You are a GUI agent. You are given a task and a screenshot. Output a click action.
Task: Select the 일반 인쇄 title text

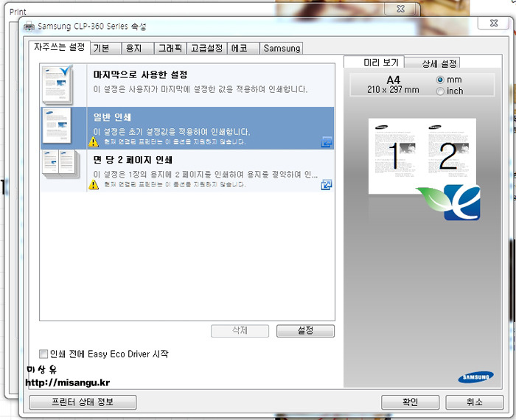112,117
